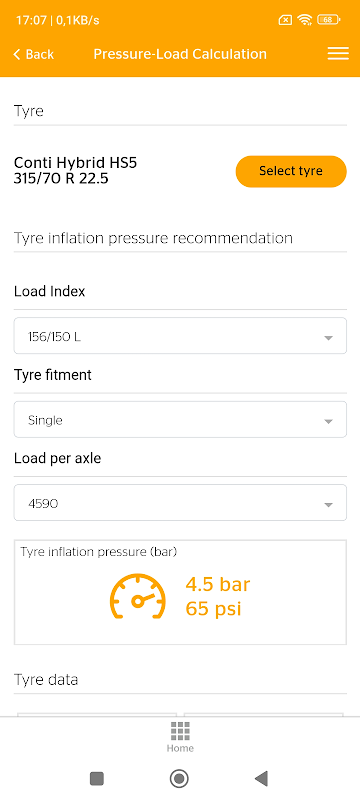Viewport: 360px width, 800px height.
Task: Open the hamburger menu
Action: coord(338,54)
